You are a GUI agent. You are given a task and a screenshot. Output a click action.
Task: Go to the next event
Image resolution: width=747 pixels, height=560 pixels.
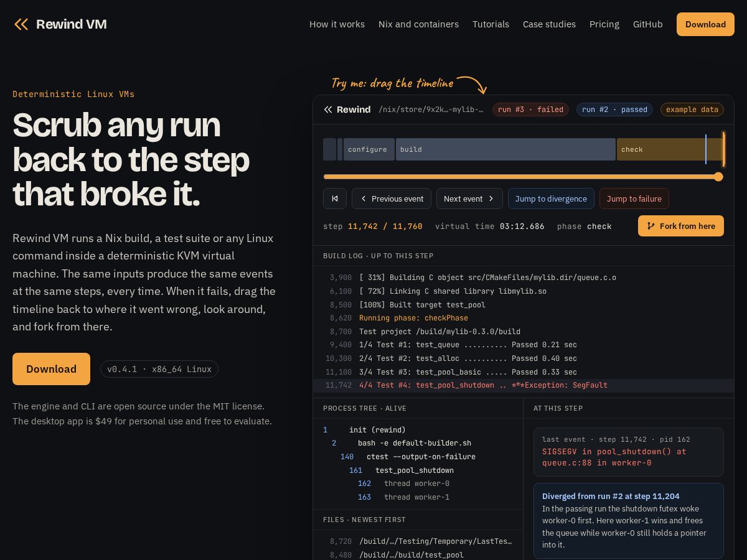(469, 198)
